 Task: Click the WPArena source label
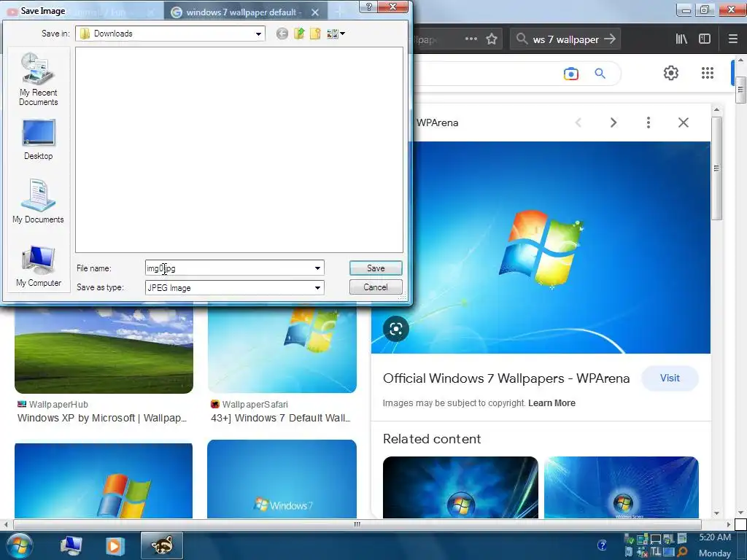tap(438, 122)
